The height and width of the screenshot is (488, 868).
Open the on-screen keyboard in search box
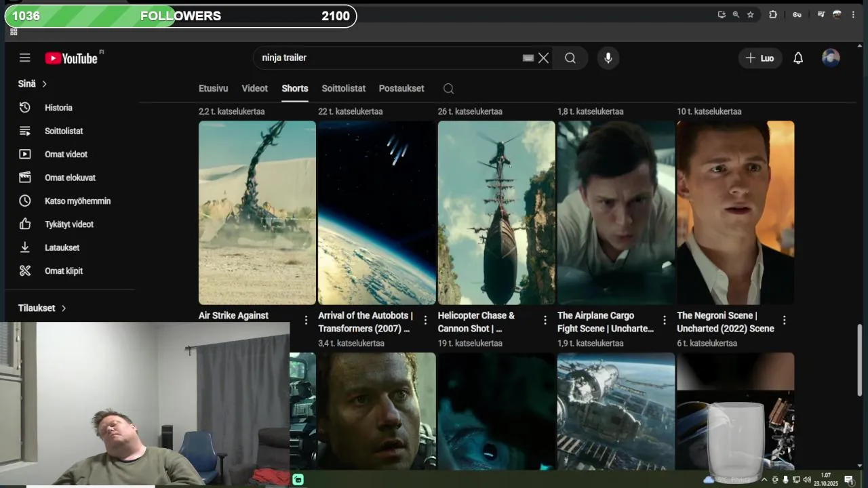coord(528,58)
